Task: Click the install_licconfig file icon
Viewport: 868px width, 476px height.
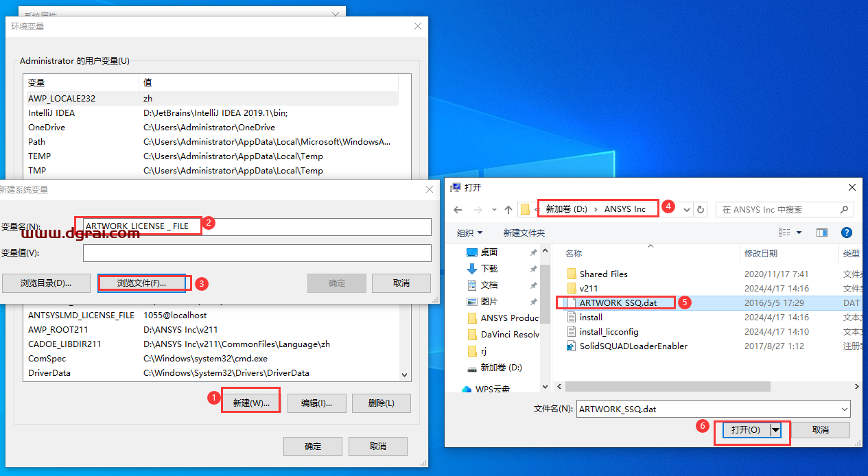Action: coord(572,331)
